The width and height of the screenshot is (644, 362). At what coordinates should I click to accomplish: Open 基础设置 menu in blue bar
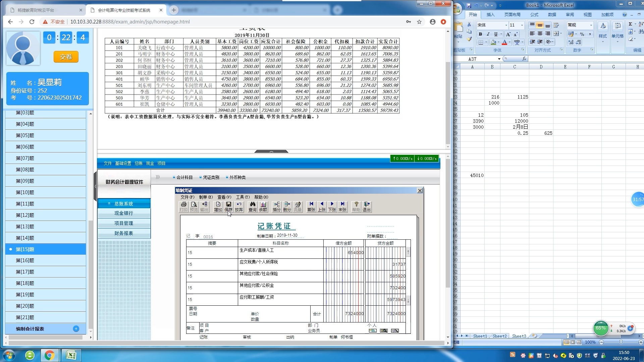123,163
